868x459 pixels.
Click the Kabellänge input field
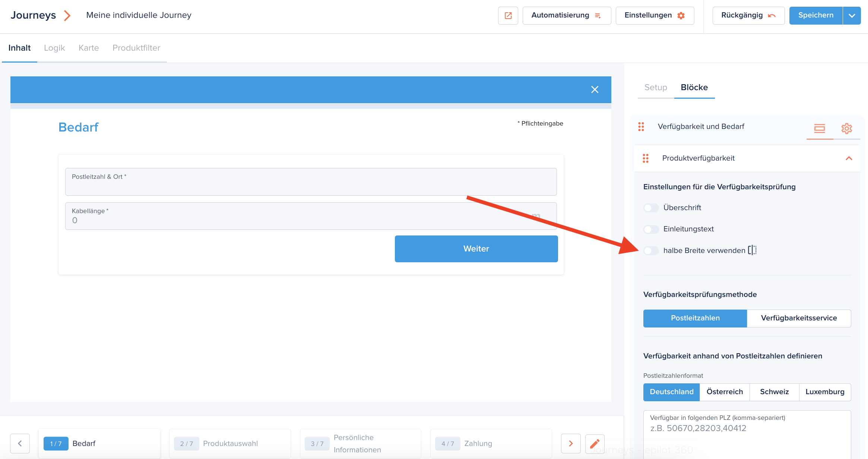click(311, 216)
